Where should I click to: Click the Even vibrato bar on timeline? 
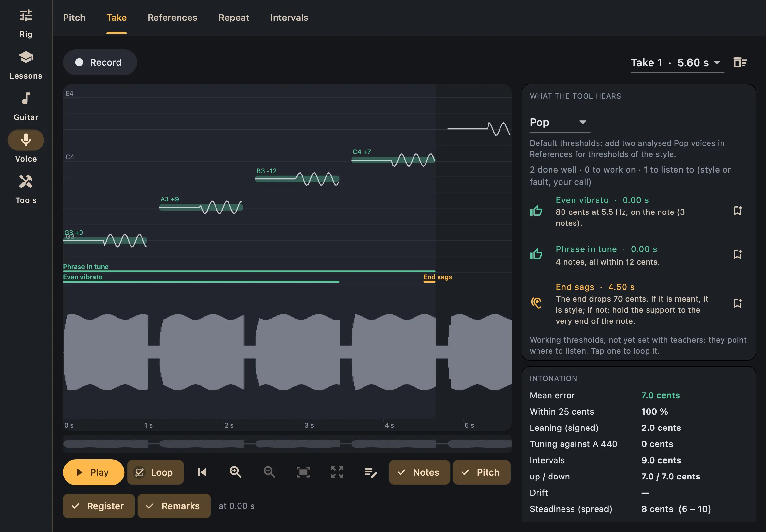click(201, 282)
